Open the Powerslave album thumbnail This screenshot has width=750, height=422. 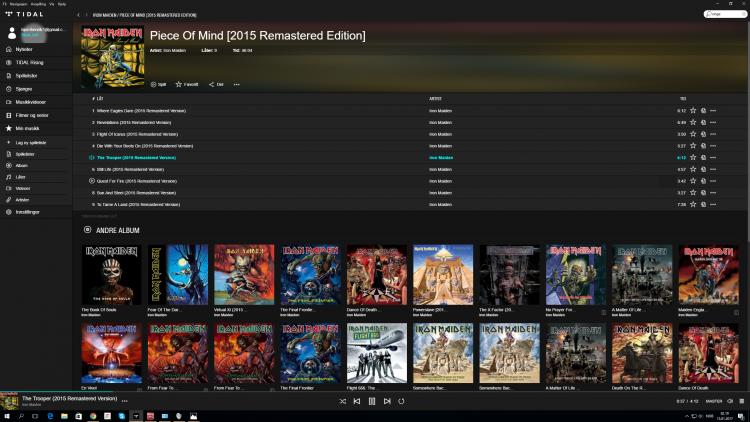click(x=443, y=274)
